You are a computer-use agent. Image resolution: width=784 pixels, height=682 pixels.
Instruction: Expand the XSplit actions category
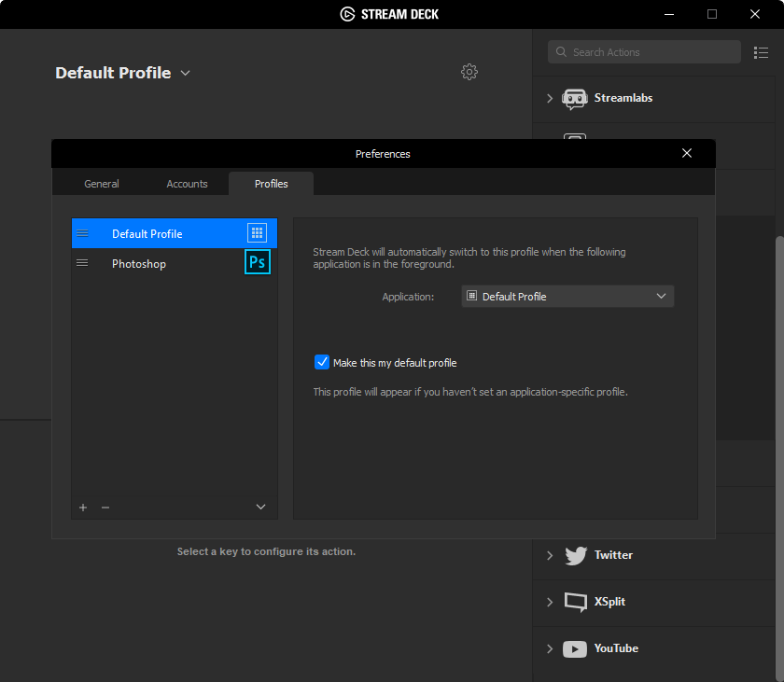pos(550,602)
